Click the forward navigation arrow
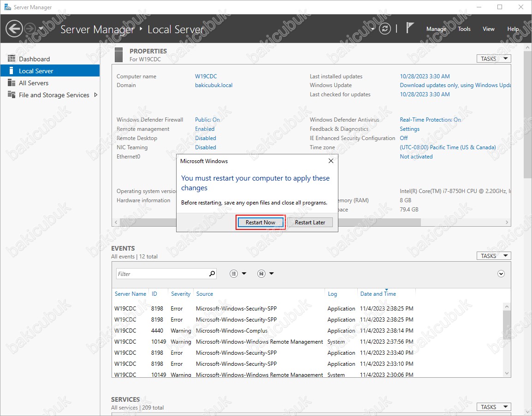 coord(30,29)
